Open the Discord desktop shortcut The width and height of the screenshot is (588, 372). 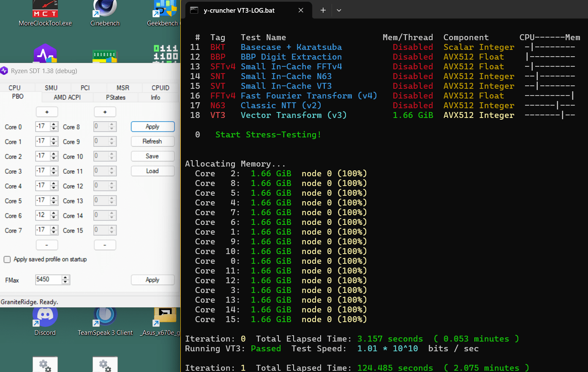pos(45,322)
